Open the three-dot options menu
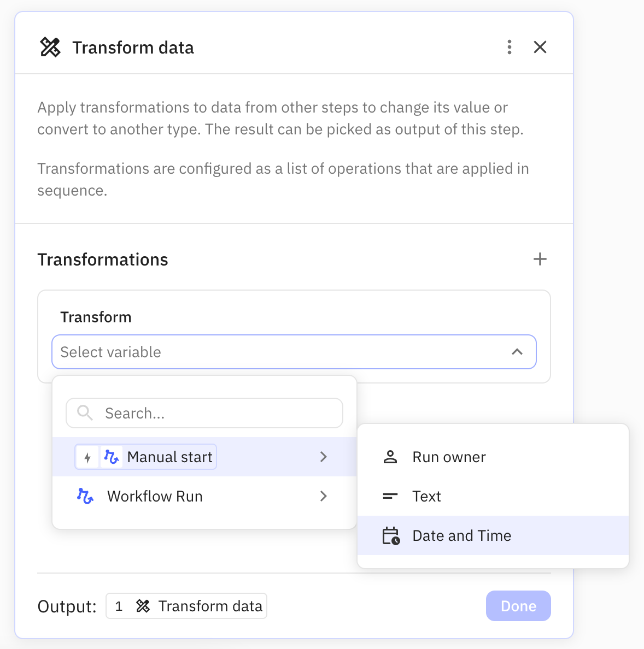644x649 pixels. 509,48
